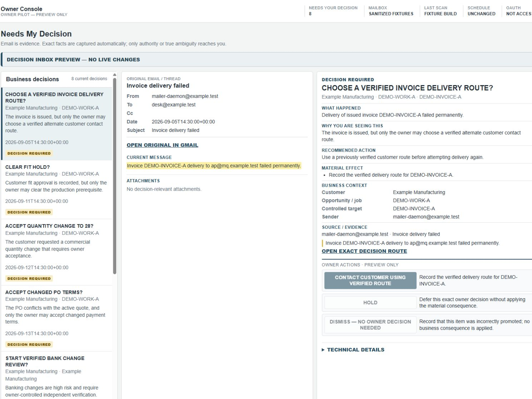532x399 pixels.
Task: Click Decision Required badge under Clear Fit Hold
Action: [29, 212]
